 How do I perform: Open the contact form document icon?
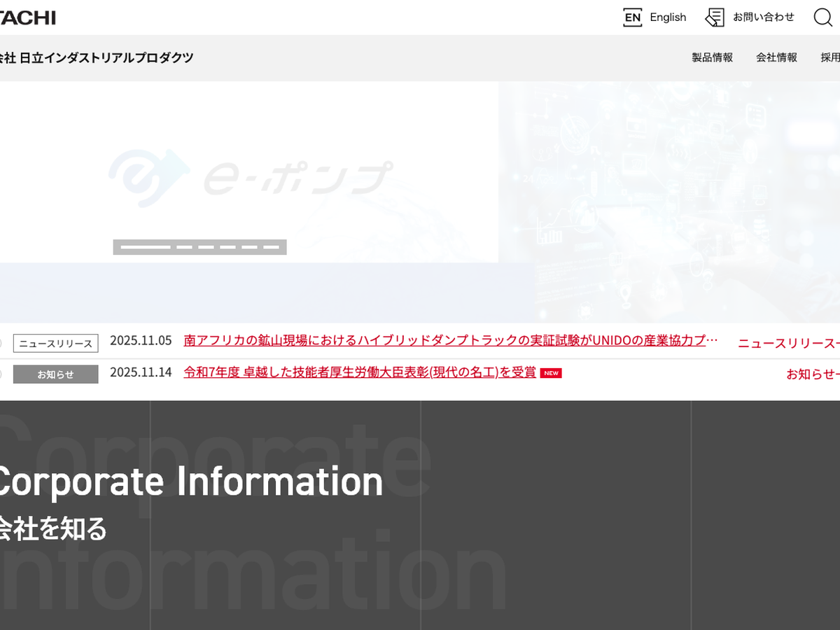[x=715, y=17]
